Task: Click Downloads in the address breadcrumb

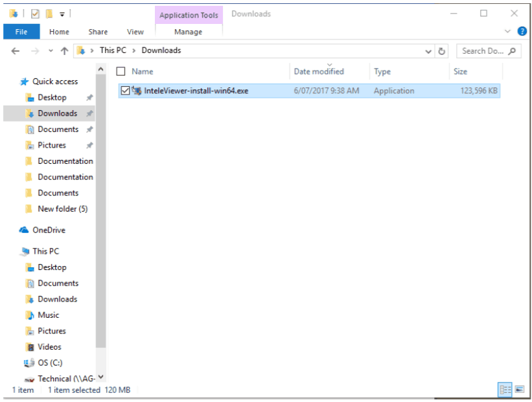Action: (161, 50)
